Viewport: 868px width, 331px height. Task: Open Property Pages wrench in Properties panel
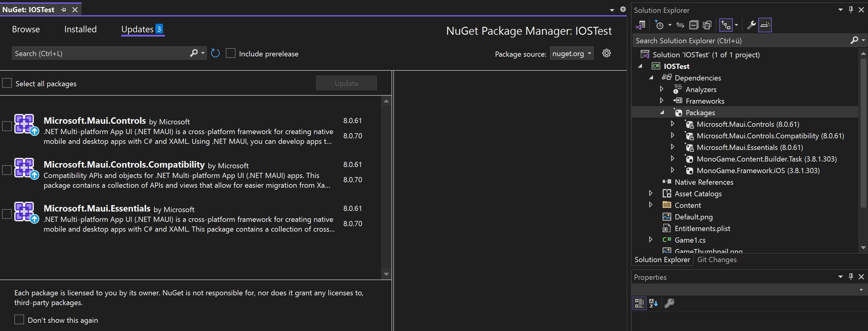coord(669,303)
